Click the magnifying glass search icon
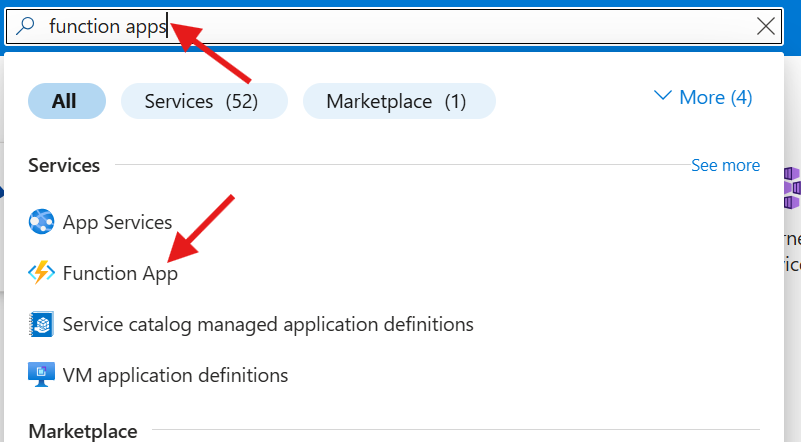The width and height of the screenshot is (801, 442). (27, 27)
